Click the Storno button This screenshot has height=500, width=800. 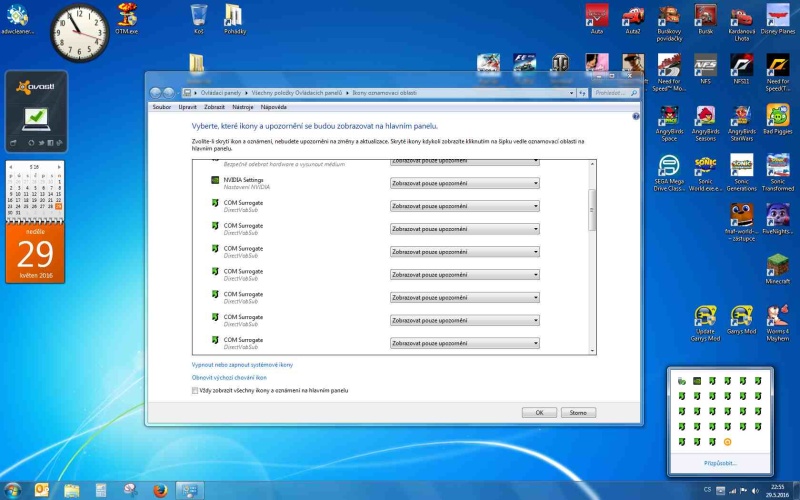pyautogui.click(x=578, y=412)
